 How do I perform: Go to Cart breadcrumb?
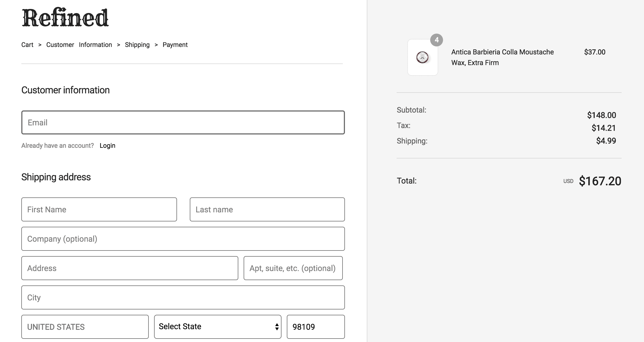click(x=27, y=45)
